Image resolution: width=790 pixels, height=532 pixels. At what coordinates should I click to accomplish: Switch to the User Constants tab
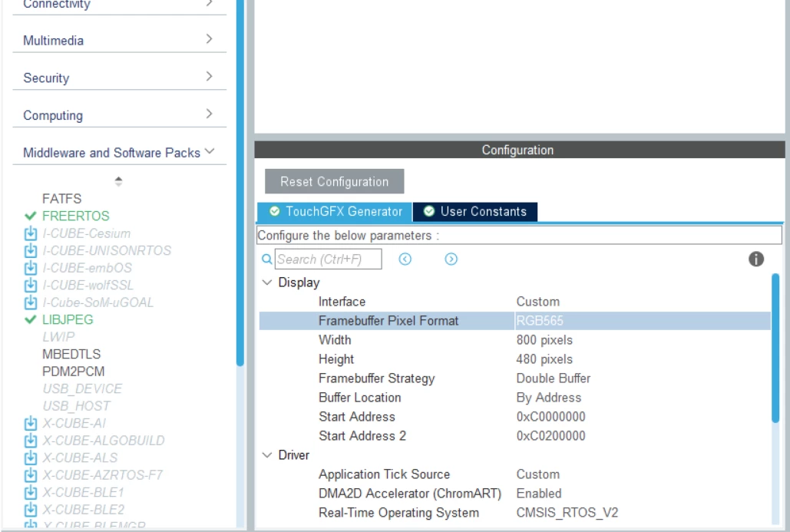(x=475, y=212)
